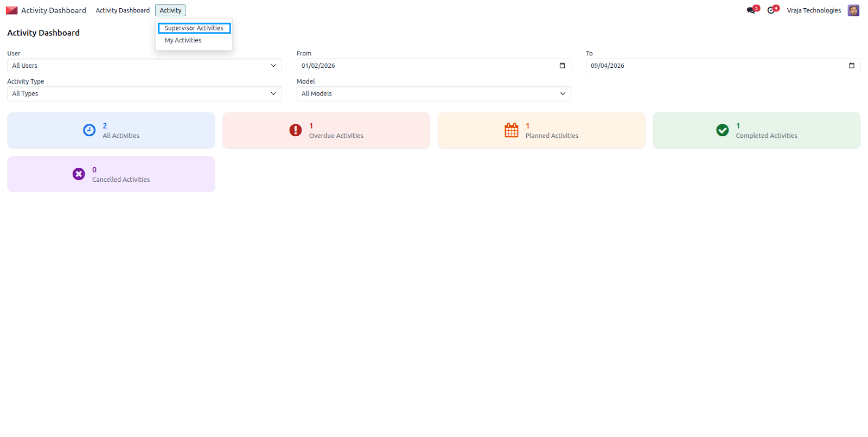Click the green checkmark Completed icon
Image resolution: width=868 pixels, height=437 pixels.
click(x=723, y=130)
